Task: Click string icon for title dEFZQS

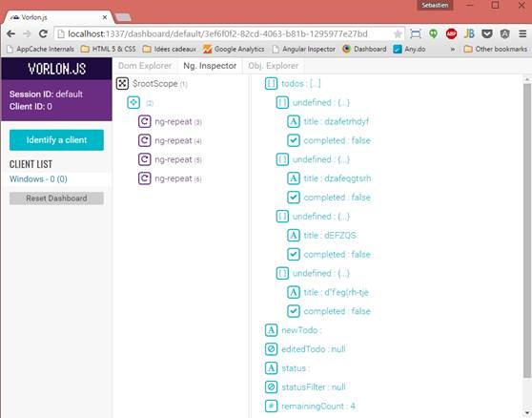Action: pyautogui.click(x=294, y=235)
